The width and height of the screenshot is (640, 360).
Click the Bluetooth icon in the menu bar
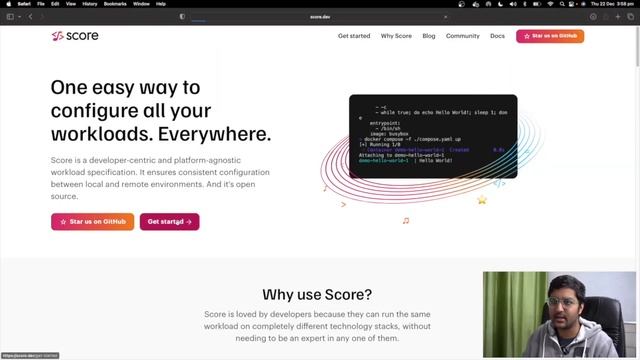pyautogui.click(x=525, y=4)
